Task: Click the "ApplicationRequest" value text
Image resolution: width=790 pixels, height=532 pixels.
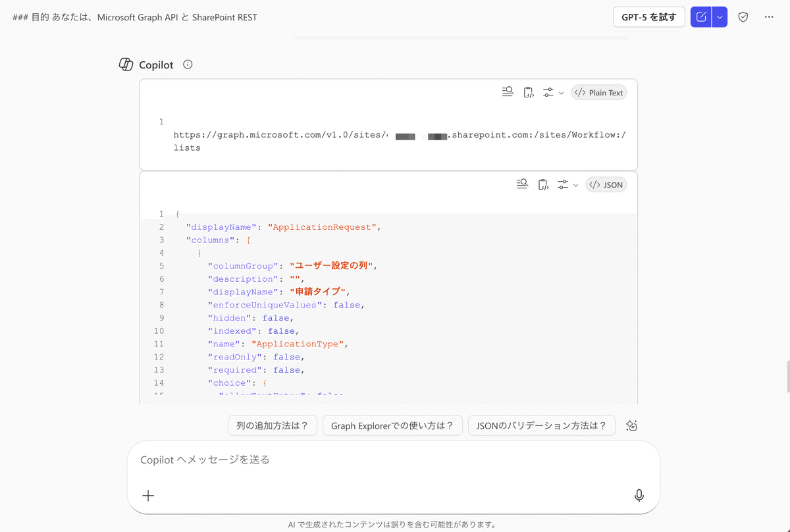Action: pyautogui.click(x=321, y=227)
